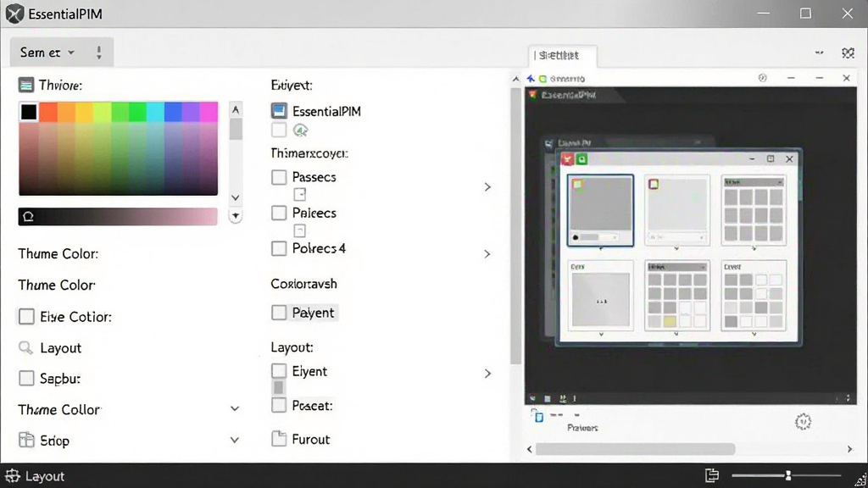Select the bottom right grid thumbnail
The width and height of the screenshot is (868, 488).
(x=754, y=296)
